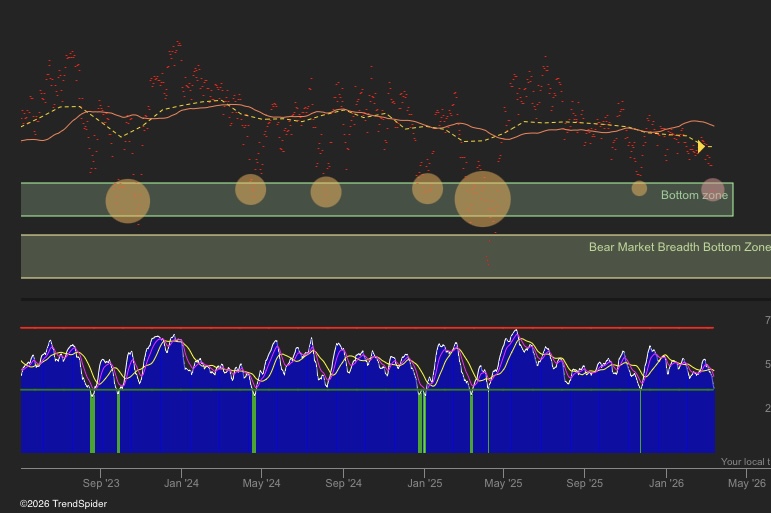Click the largest orange circle near May '25
The width and height of the screenshot is (771, 513).
(x=482, y=199)
